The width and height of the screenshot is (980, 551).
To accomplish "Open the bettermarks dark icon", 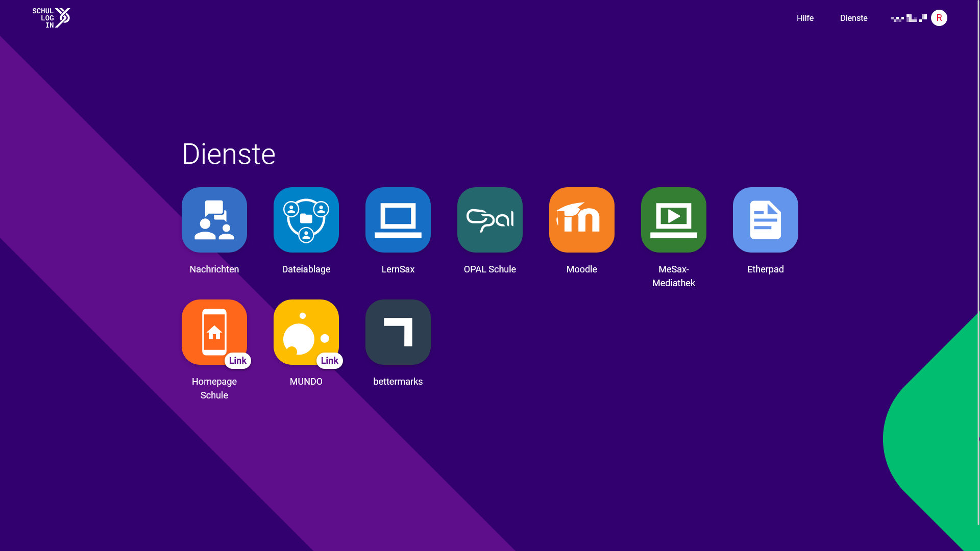I will click(398, 332).
